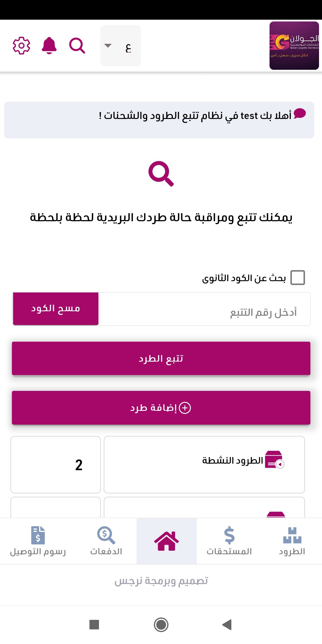Open the رسوم التوصيل delivery fees tab
Image resolution: width=322 pixels, height=644 pixels.
click(x=38, y=541)
